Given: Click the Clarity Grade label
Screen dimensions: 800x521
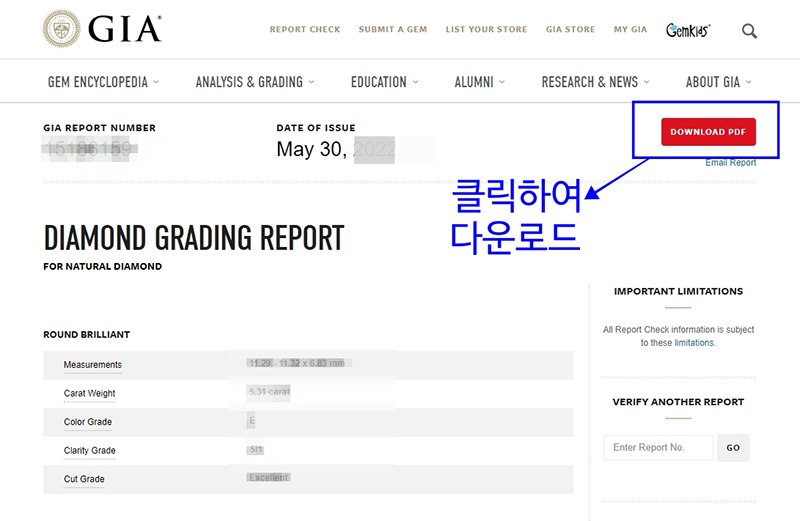Looking at the screenshot, I should 89,451.
